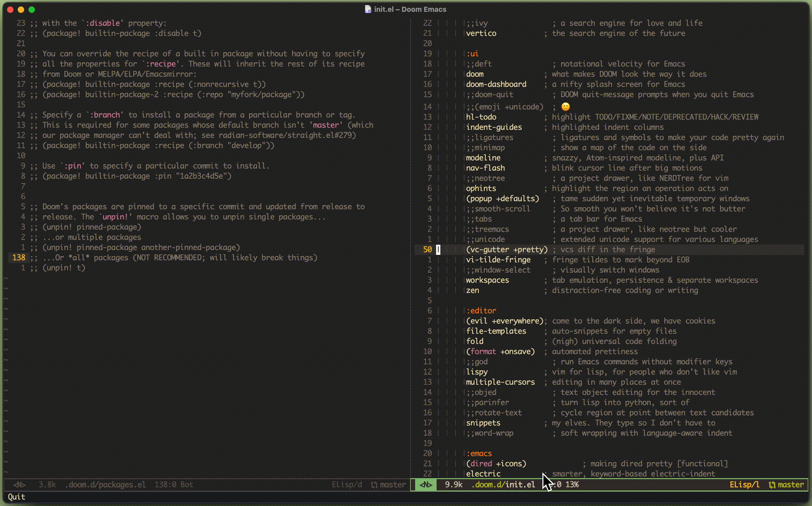The image size is (812, 506).
Task: Click the 13% buffer position indicator
Action: click(572, 484)
